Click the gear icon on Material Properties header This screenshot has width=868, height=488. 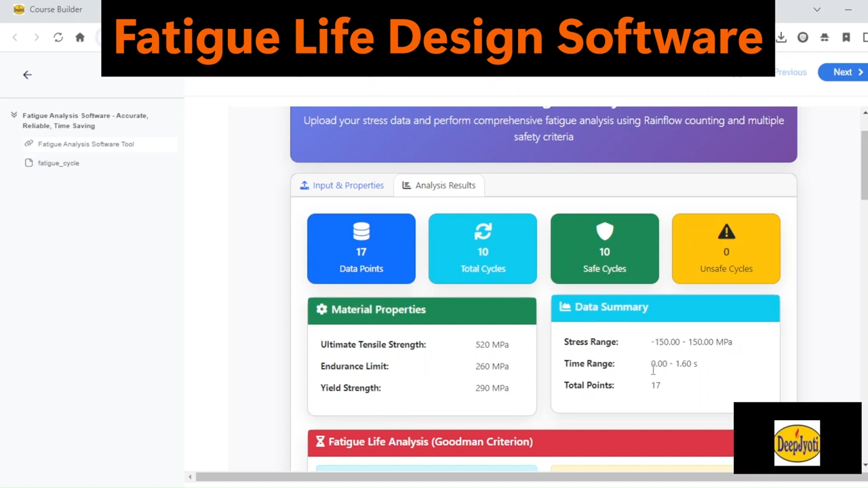click(x=321, y=309)
